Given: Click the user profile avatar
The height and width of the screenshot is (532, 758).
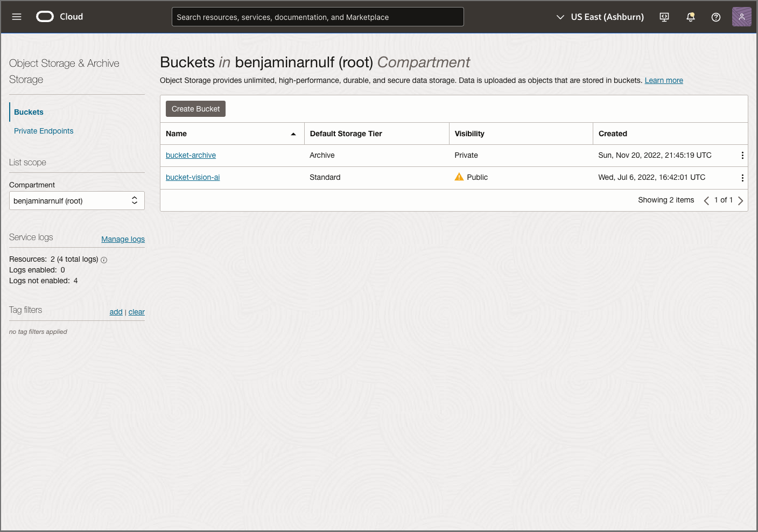Looking at the screenshot, I should tap(741, 17).
